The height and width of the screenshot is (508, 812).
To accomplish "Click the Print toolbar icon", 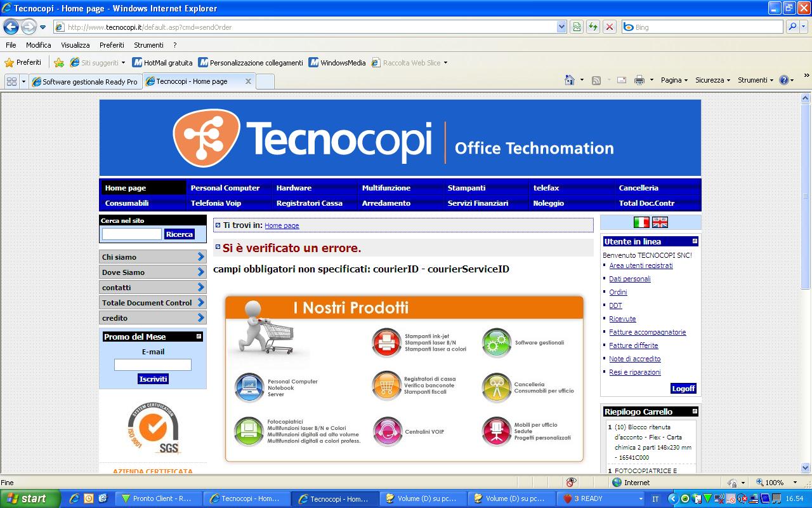I will [639, 80].
